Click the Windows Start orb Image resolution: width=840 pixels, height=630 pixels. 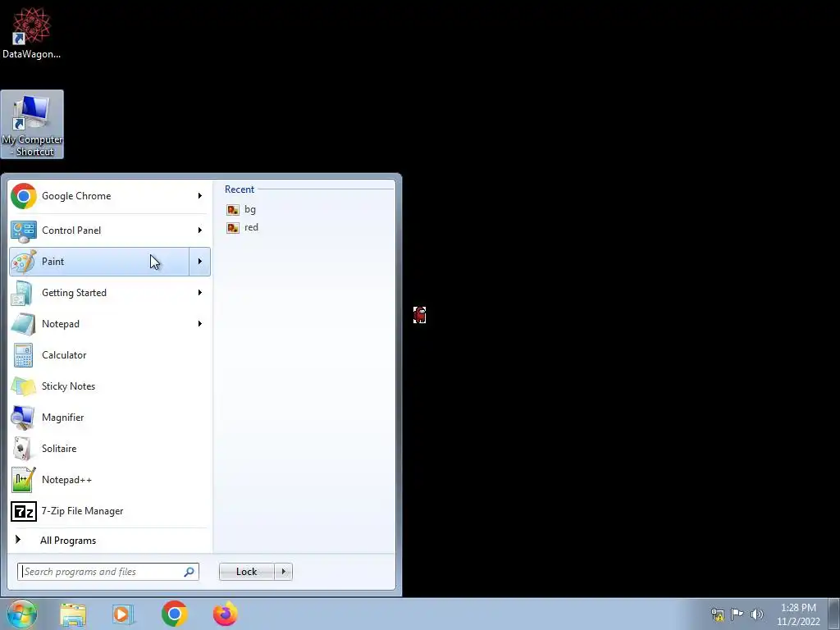[21, 614]
